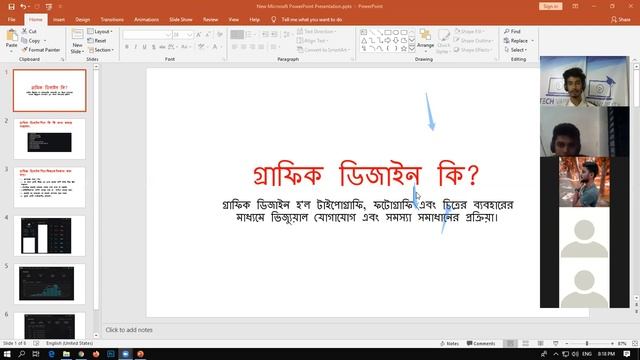The height and width of the screenshot is (360, 640).
Task: Toggle text shadow formatting
Action: pyautogui.click(x=153, y=47)
